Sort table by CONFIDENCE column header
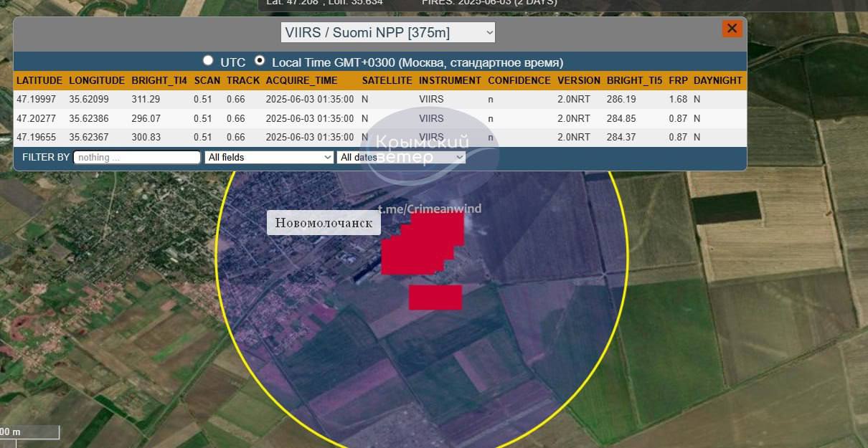Screen dimensions: 868x448 pyautogui.click(x=519, y=80)
